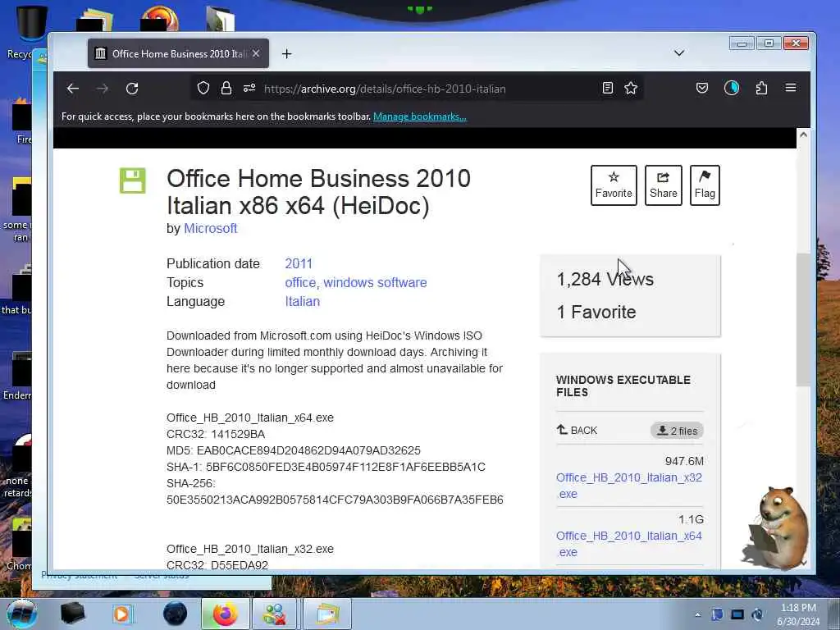Click the 1 Favorite count text
The height and width of the screenshot is (630, 840).
click(x=596, y=312)
